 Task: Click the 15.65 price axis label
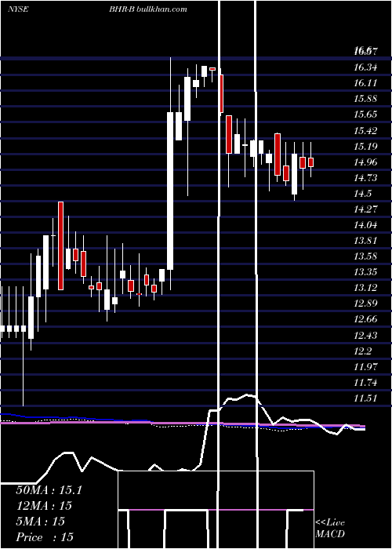pyautogui.click(x=366, y=115)
